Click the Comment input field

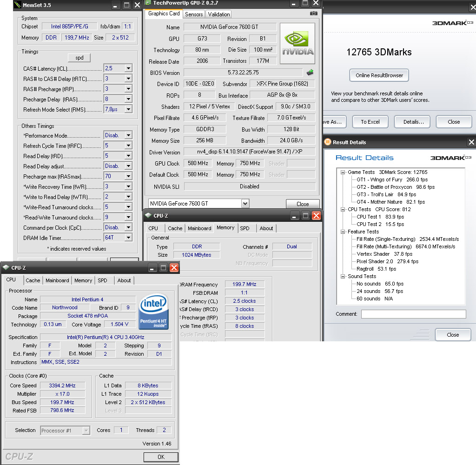(x=413, y=314)
